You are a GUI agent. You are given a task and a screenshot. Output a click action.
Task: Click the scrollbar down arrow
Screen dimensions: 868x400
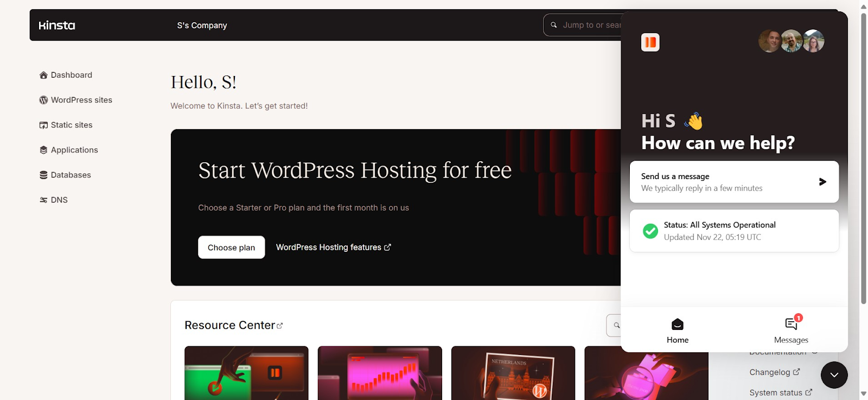[x=864, y=394]
